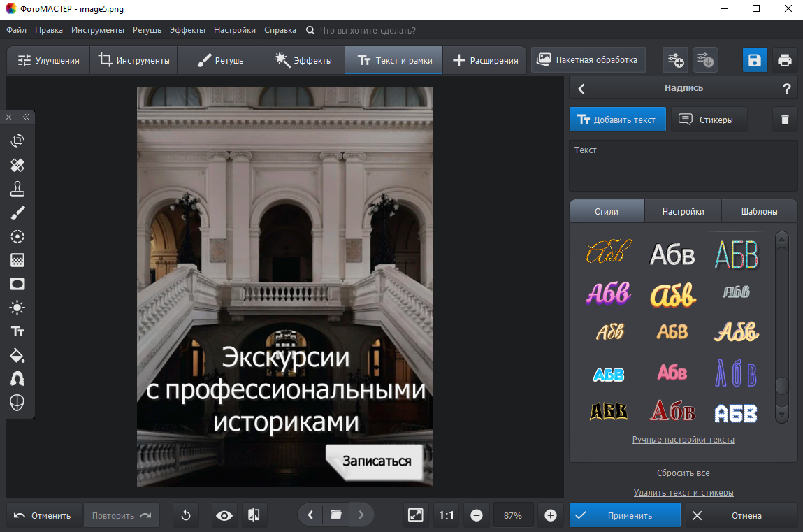
Task: Pick the correction brush tool
Action: (x=17, y=213)
